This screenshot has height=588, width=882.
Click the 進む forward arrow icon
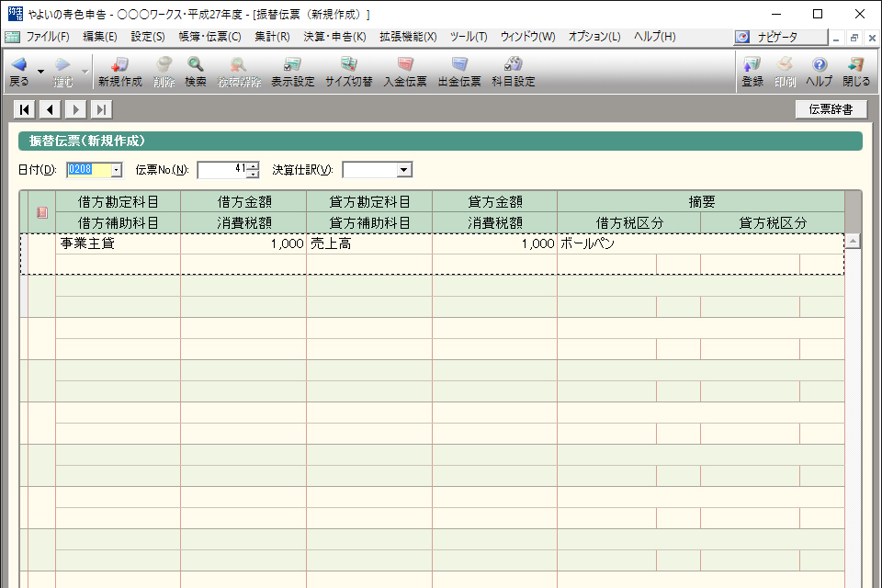tap(62, 64)
